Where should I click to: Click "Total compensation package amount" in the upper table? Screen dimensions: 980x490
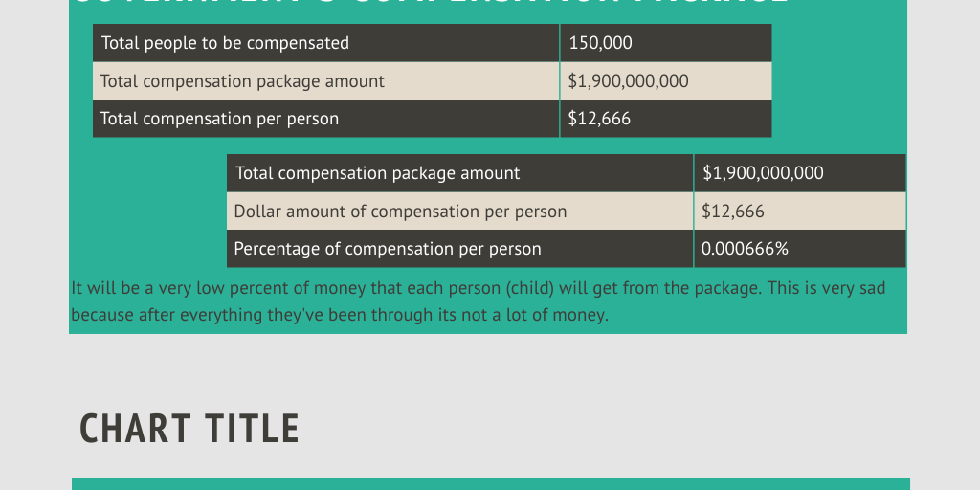click(x=242, y=81)
